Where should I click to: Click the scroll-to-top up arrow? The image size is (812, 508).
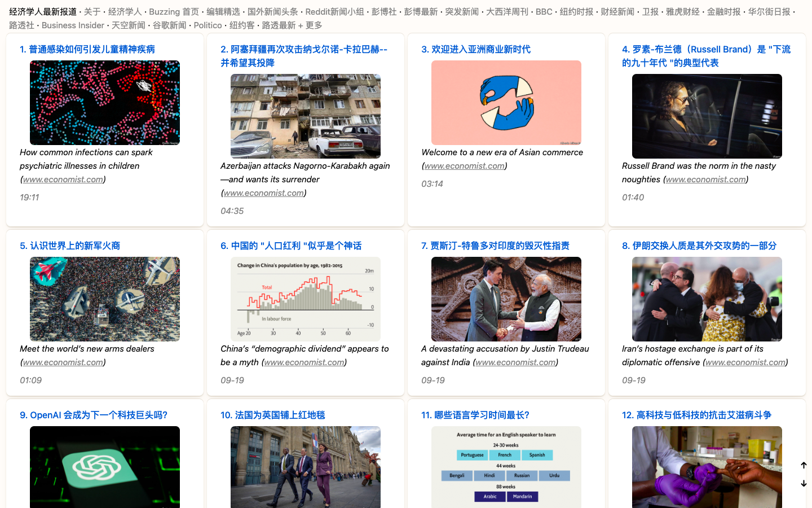click(804, 465)
